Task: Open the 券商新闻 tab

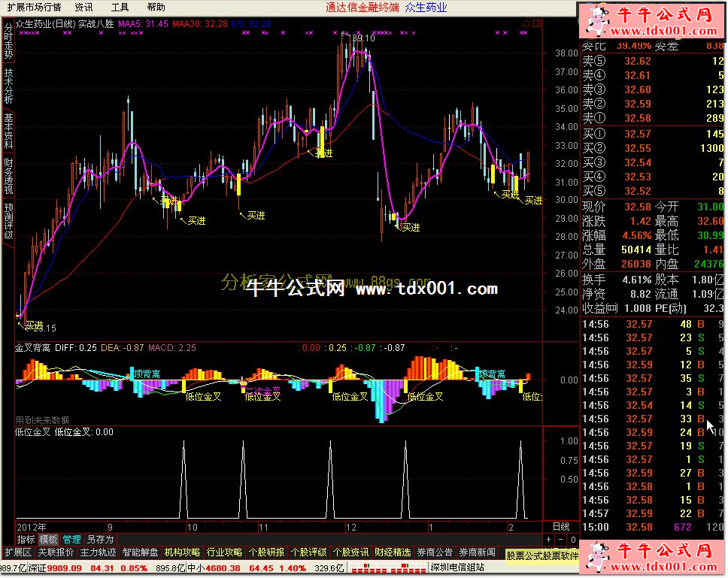Action: tap(477, 552)
